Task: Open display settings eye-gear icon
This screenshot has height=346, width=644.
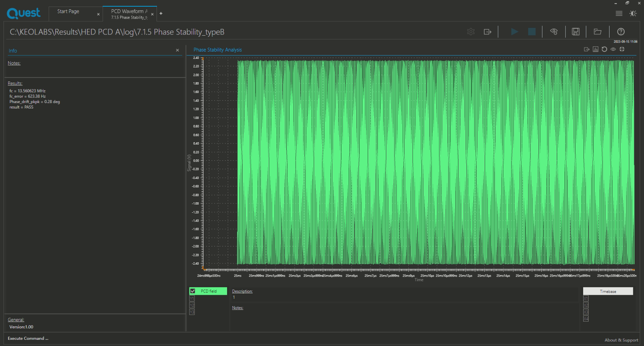Action: click(554, 32)
